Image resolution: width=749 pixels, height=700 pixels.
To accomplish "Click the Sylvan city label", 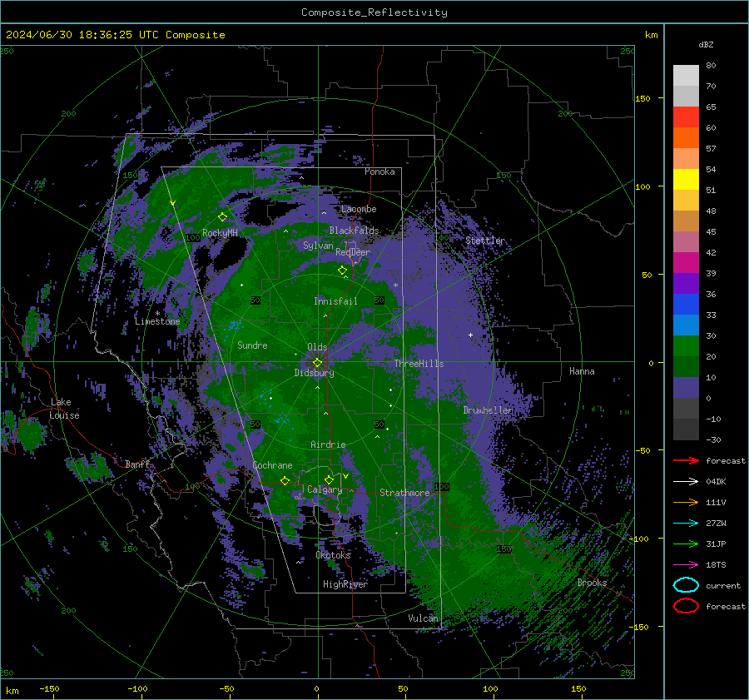I will (318, 246).
